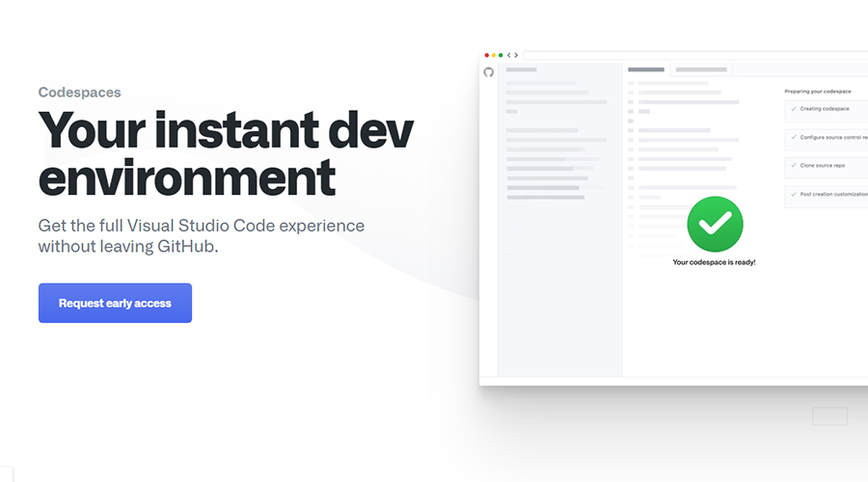The height and width of the screenshot is (482, 868).
Task: Click the Post creation customization step
Action: [826, 197]
